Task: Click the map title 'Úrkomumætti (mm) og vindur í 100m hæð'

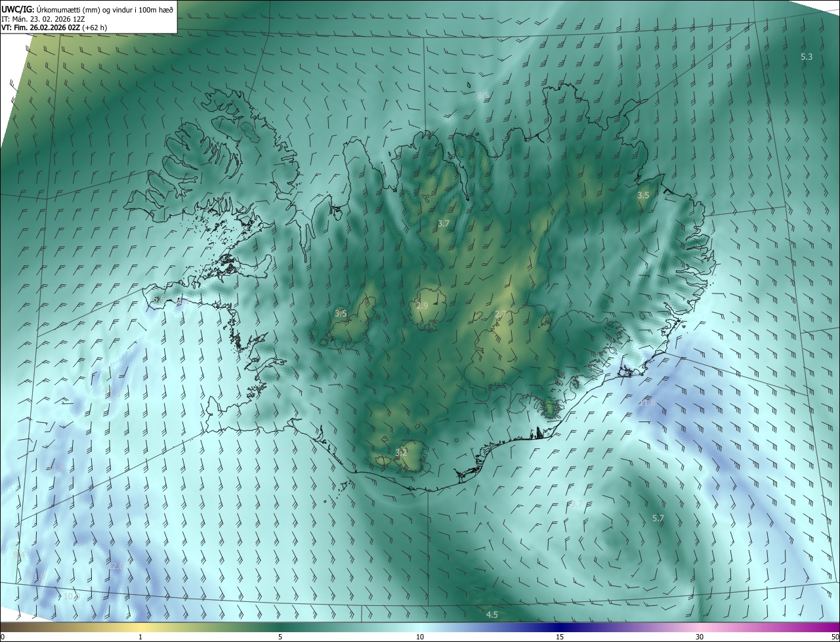Action: click(x=104, y=9)
